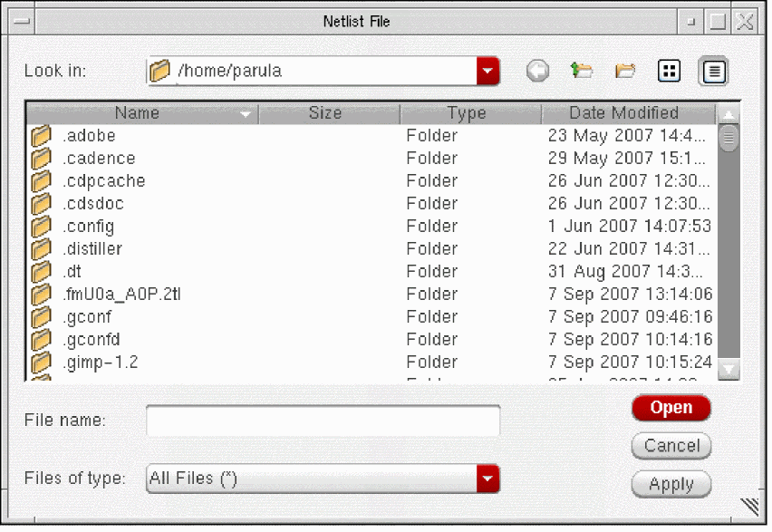Click the Cancel button
Screen dimensions: 772x532
coord(671,446)
